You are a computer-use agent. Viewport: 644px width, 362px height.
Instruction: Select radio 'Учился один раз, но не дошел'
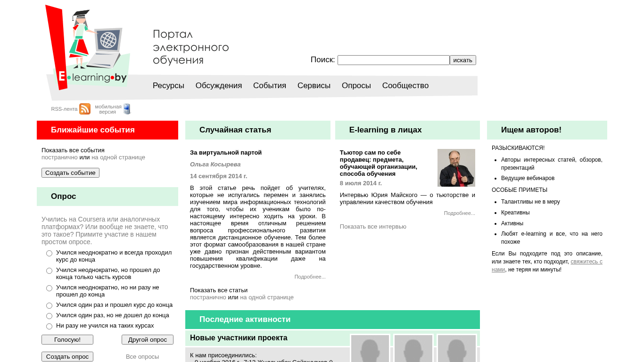pyautogui.click(x=49, y=316)
